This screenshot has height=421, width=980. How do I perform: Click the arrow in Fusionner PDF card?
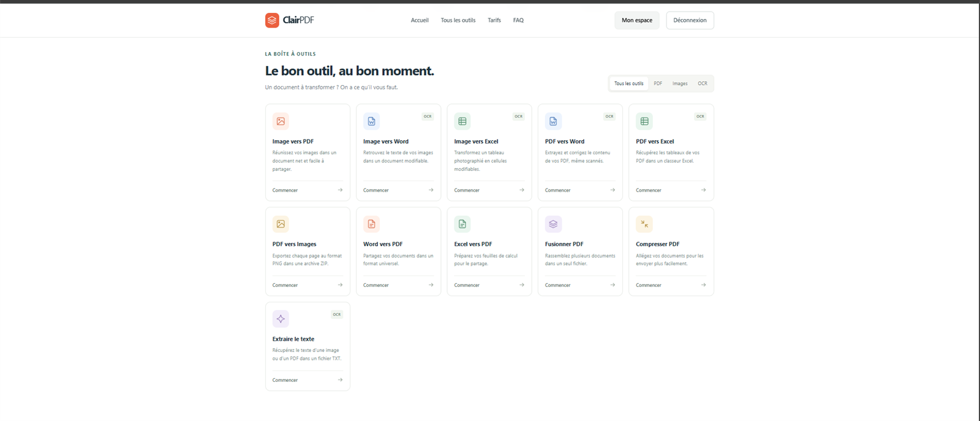coord(612,285)
